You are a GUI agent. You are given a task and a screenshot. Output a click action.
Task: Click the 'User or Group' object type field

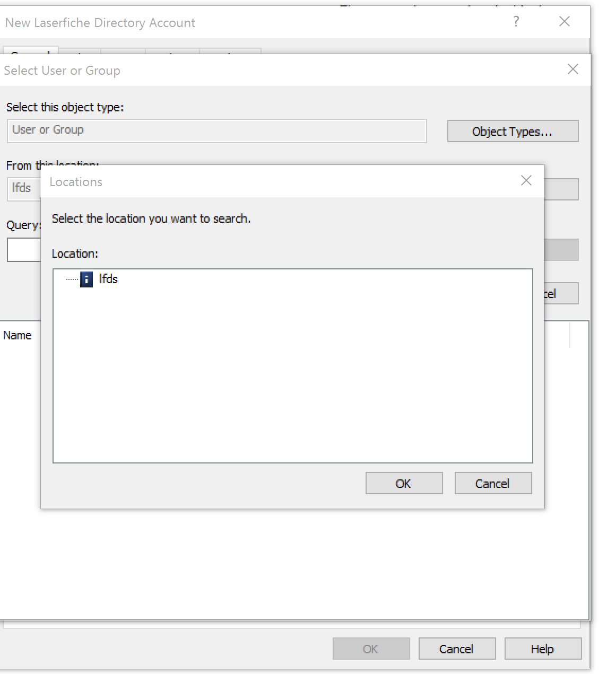pyautogui.click(x=216, y=130)
